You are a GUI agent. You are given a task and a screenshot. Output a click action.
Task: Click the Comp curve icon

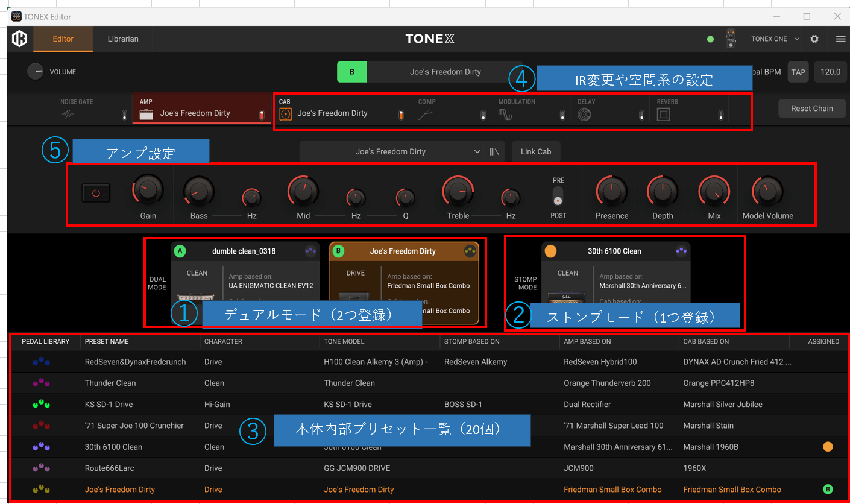coord(426,115)
